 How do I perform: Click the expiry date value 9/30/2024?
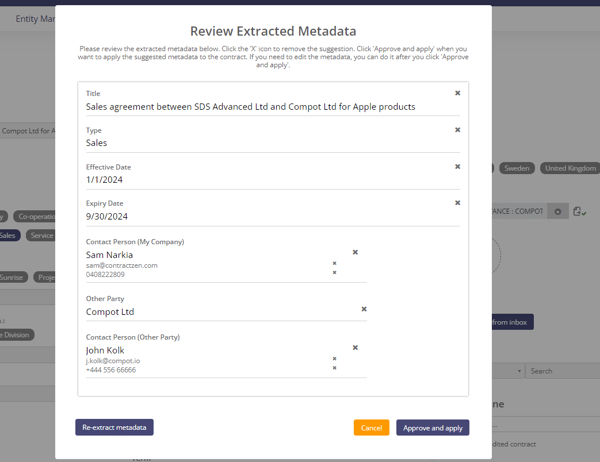click(107, 217)
